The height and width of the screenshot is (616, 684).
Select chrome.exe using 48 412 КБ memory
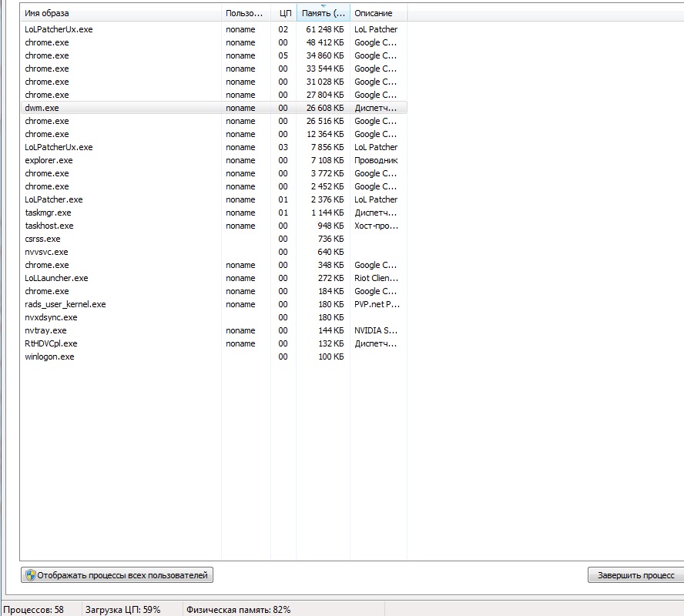point(46,42)
